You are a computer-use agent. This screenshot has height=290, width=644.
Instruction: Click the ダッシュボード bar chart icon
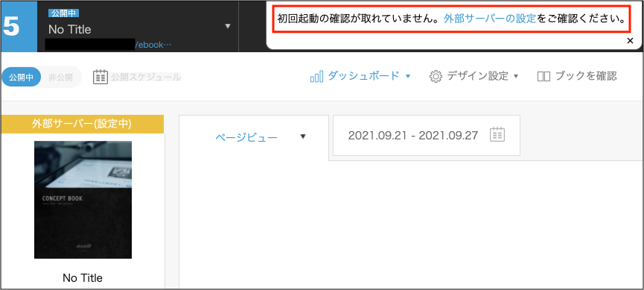point(316,77)
